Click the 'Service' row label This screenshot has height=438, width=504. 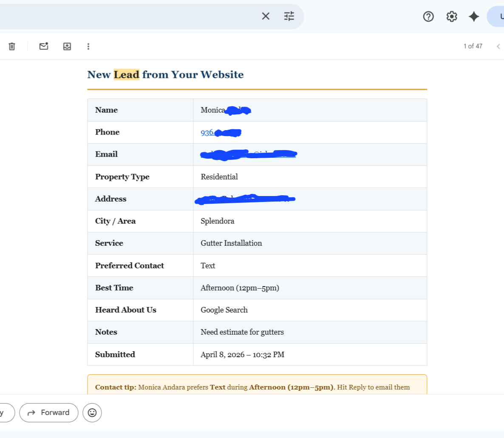[x=109, y=243]
